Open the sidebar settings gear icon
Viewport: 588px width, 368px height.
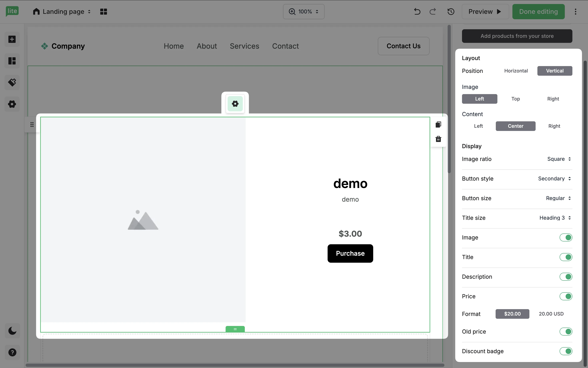point(12,104)
